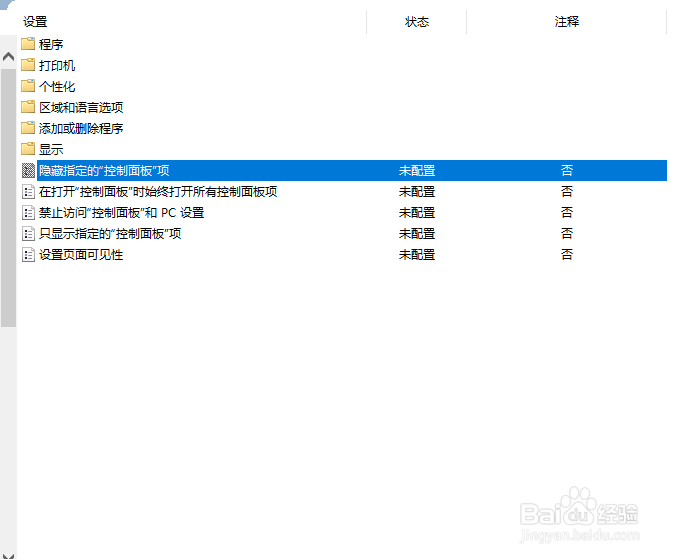Select the 设置页面可见性 policy

(81, 255)
